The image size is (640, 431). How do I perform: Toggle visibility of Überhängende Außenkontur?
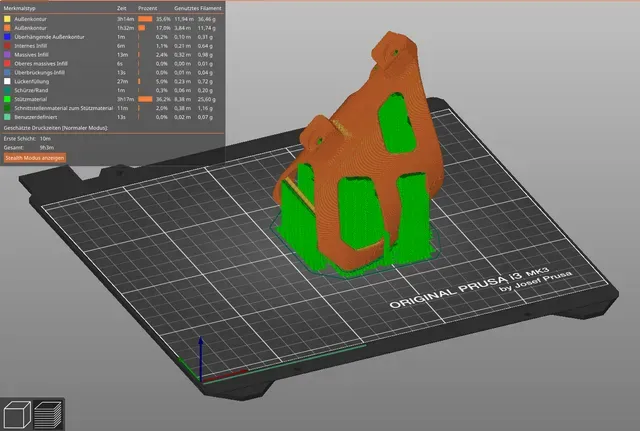click(49, 37)
